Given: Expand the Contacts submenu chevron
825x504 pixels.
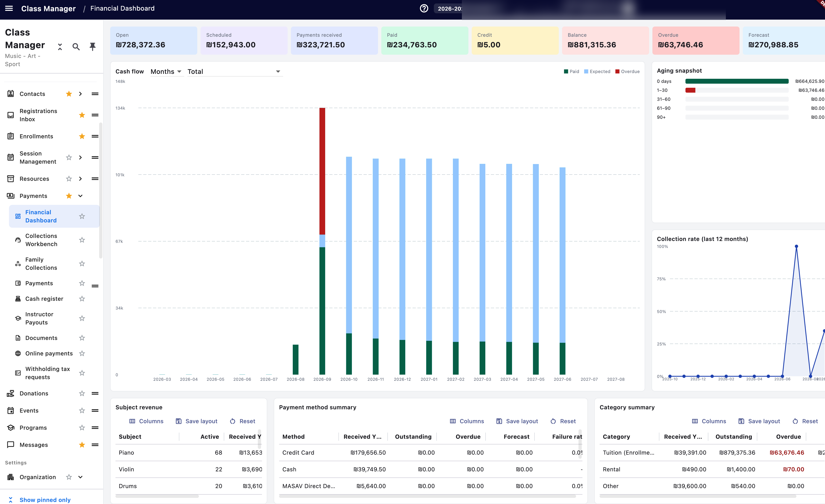Looking at the screenshot, I should (x=80, y=94).
